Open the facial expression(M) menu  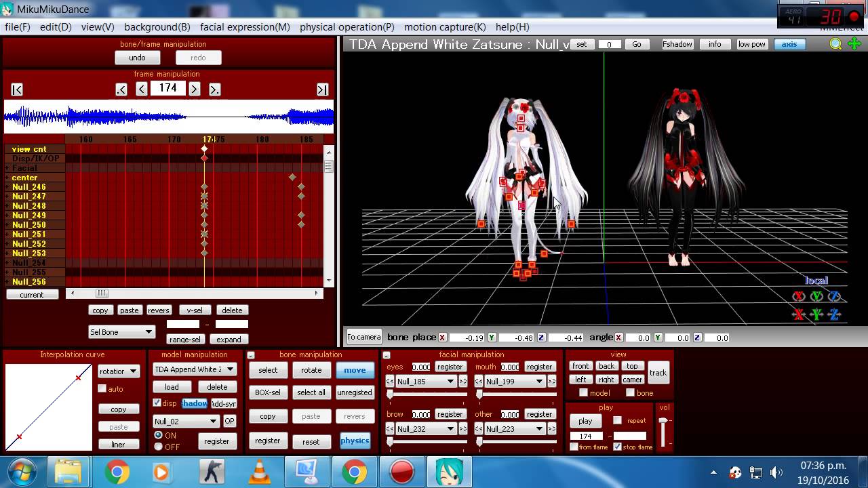(x=245, y=27)
